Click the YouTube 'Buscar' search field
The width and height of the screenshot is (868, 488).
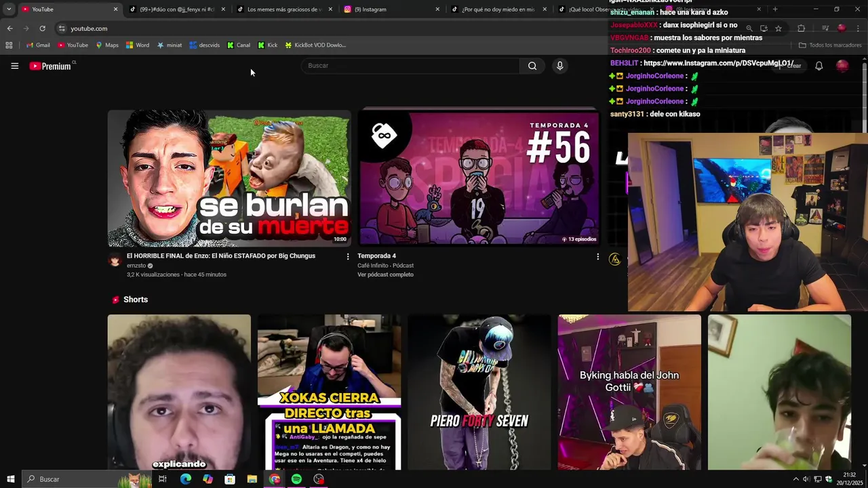click(x=410, y=66)
